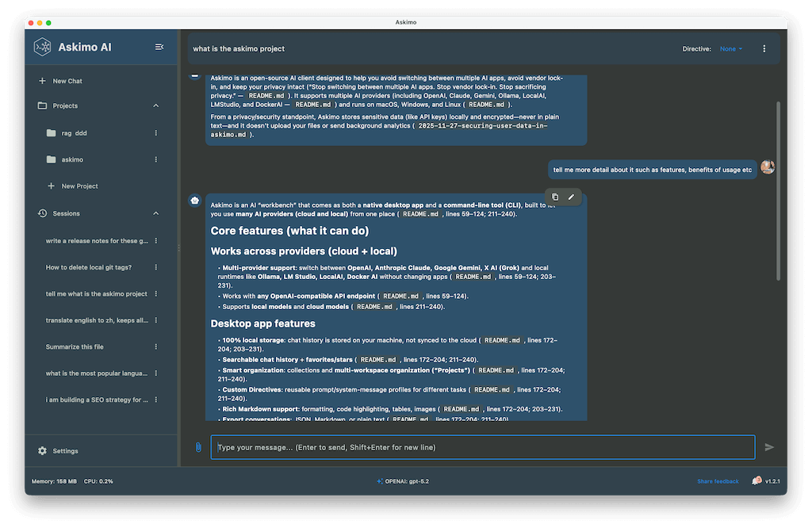Click the Share feedback link
Viewport: 812px width, 528px height.
click(x=717, y=481)
